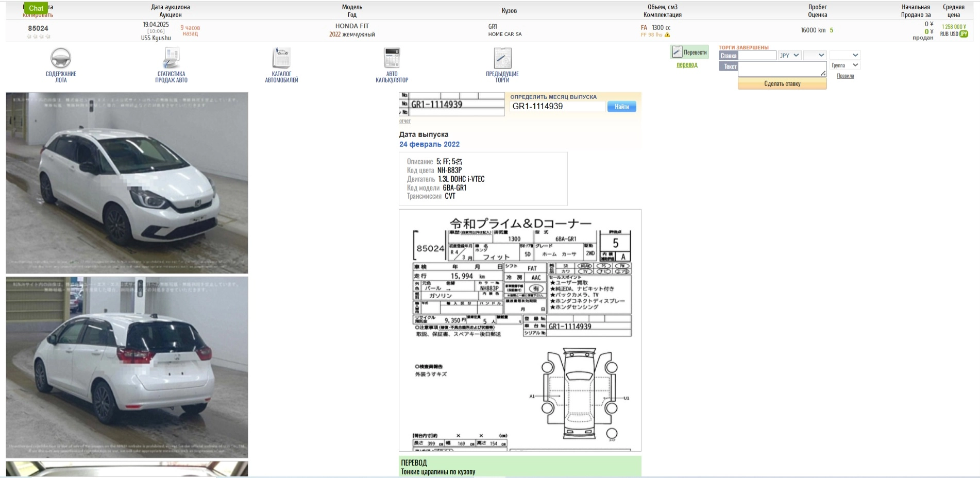Switch price currency to RUB

click(x=944, y=34)
